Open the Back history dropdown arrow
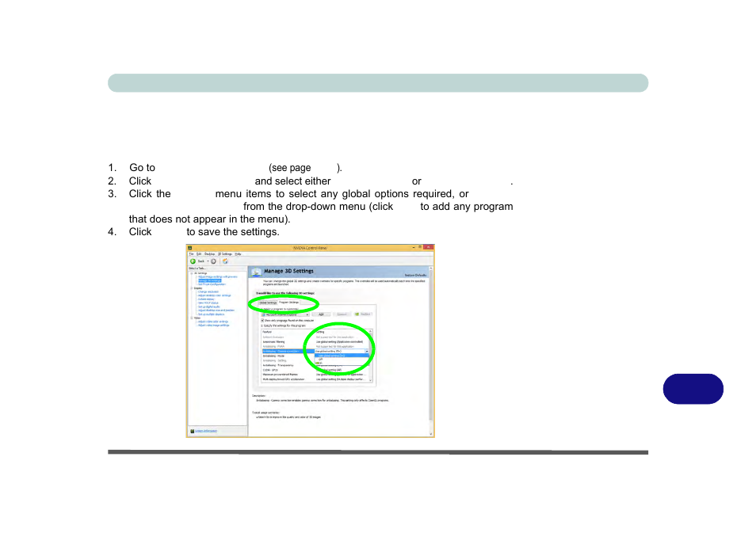This screenshot has height=533, width=756. 208,261
